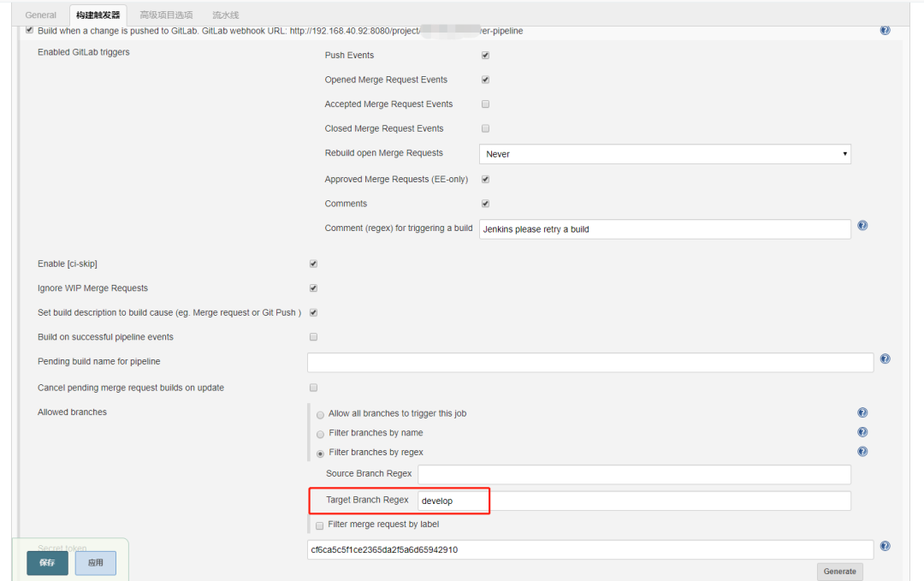Switch to the 流水线 tab
The width and height of the screenshot is (924, 581).
[x=226, y=15]
